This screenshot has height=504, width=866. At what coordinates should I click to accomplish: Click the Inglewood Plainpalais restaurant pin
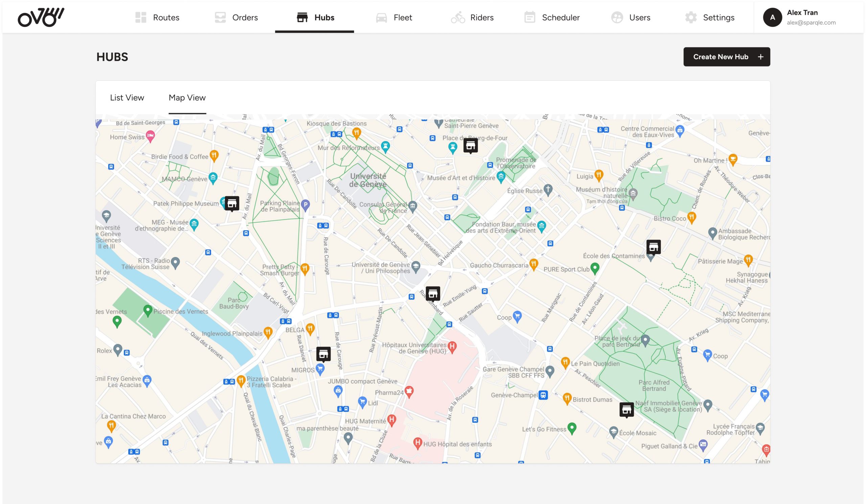pos(268,332)
